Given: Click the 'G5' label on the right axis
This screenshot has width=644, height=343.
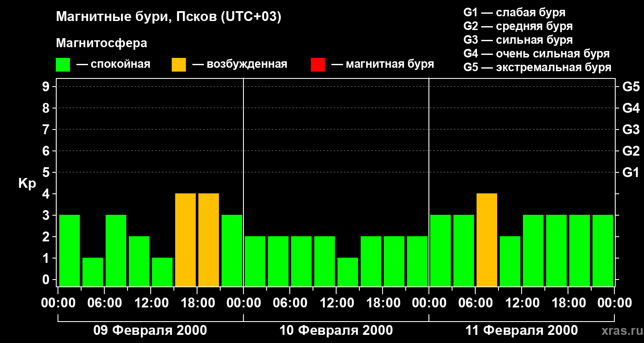Looking at the screenshot, I should (x=631, y=87).
